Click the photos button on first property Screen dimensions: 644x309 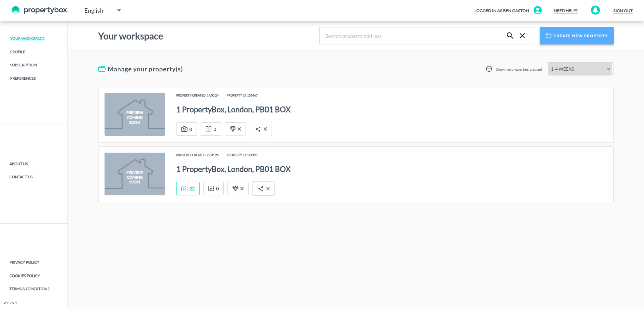(186, 129)
